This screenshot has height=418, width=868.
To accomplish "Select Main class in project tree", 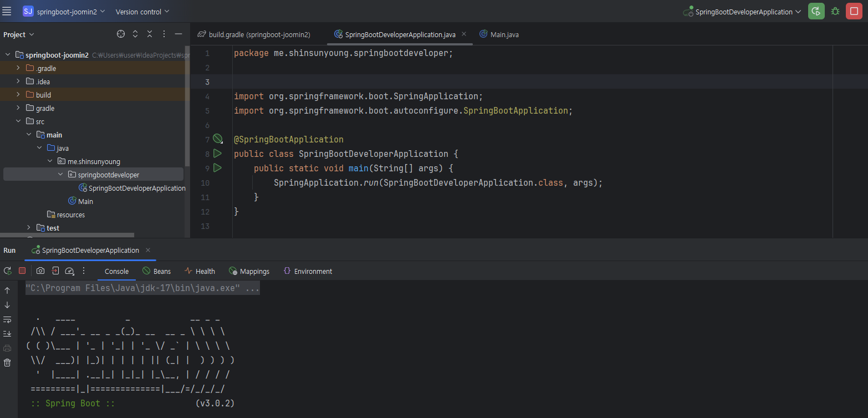I will coord(80,201).
